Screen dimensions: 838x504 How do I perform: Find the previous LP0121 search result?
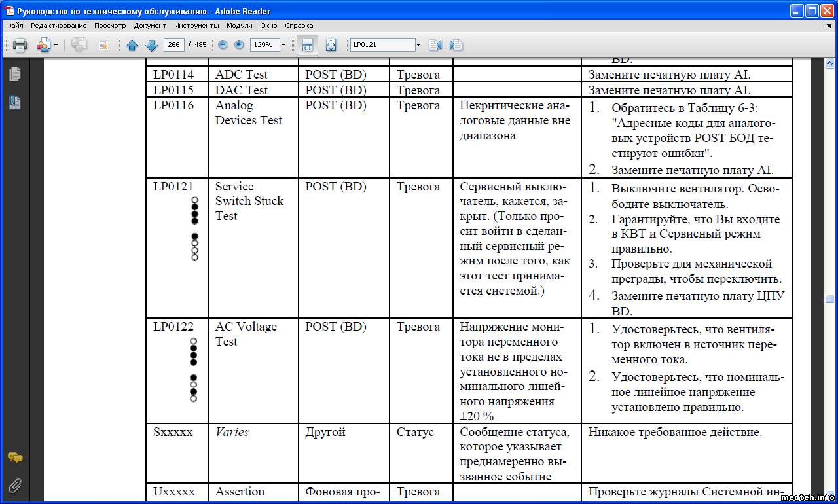tap(435, 45)
